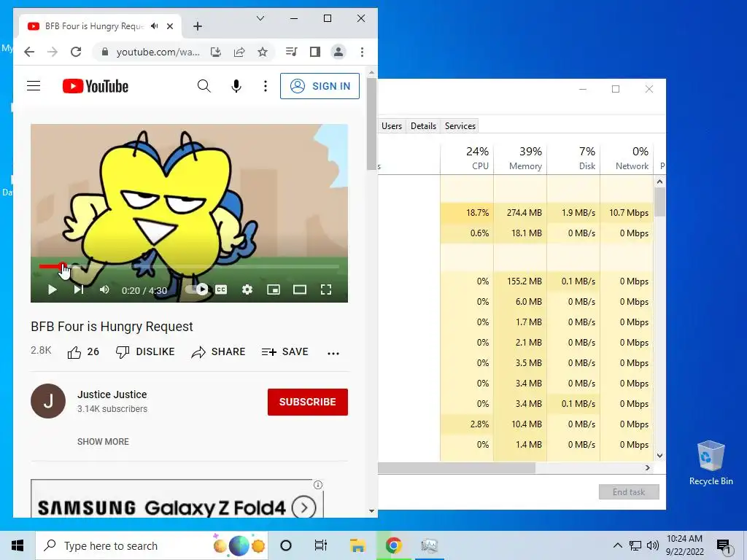The width and height of the screenshot is (747, 560).
Task: Bookmark this page with the star icon
Action: click(263, 52)
